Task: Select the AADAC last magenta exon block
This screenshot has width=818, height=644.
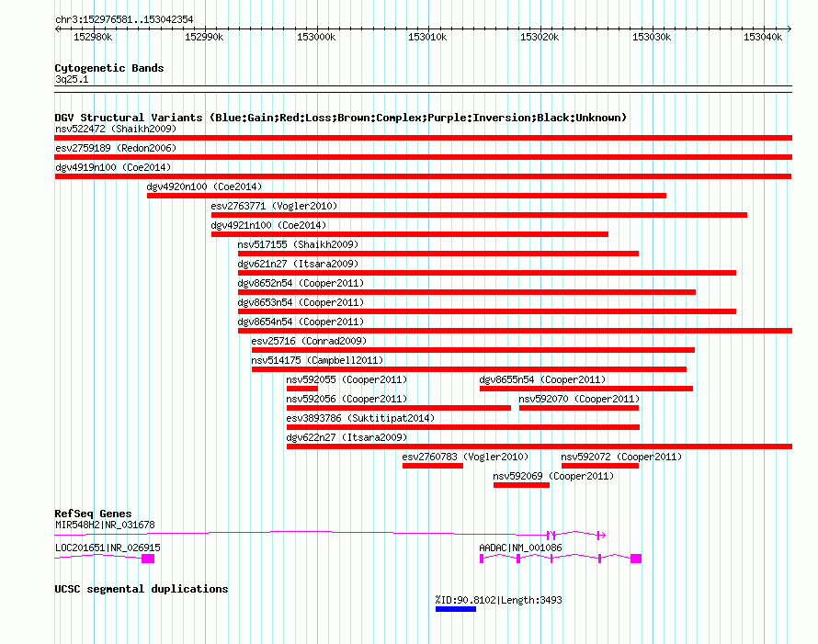Action: 635,559
